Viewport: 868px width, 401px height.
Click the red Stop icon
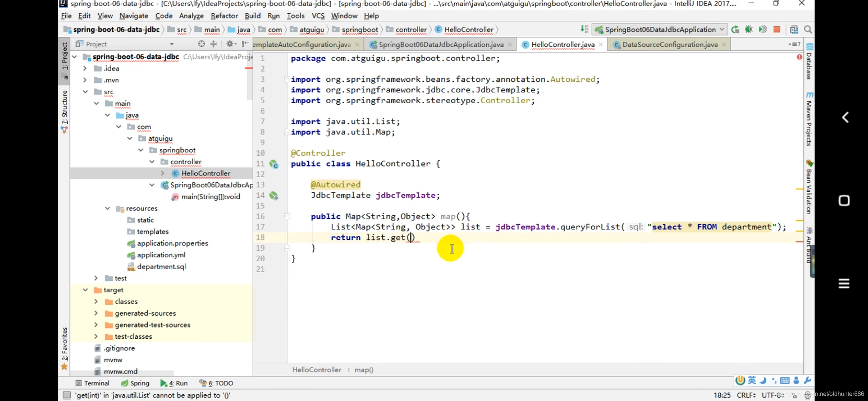pyautogui.click(x=777, y=29)
